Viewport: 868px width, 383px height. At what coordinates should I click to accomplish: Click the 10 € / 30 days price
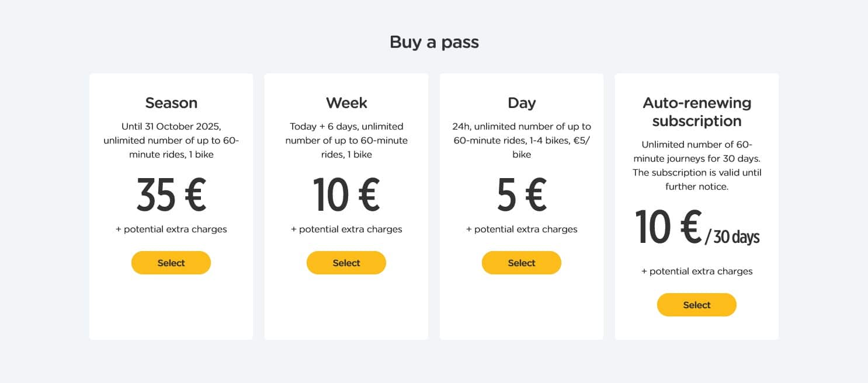pyautogui.click(x=697, y=228)
